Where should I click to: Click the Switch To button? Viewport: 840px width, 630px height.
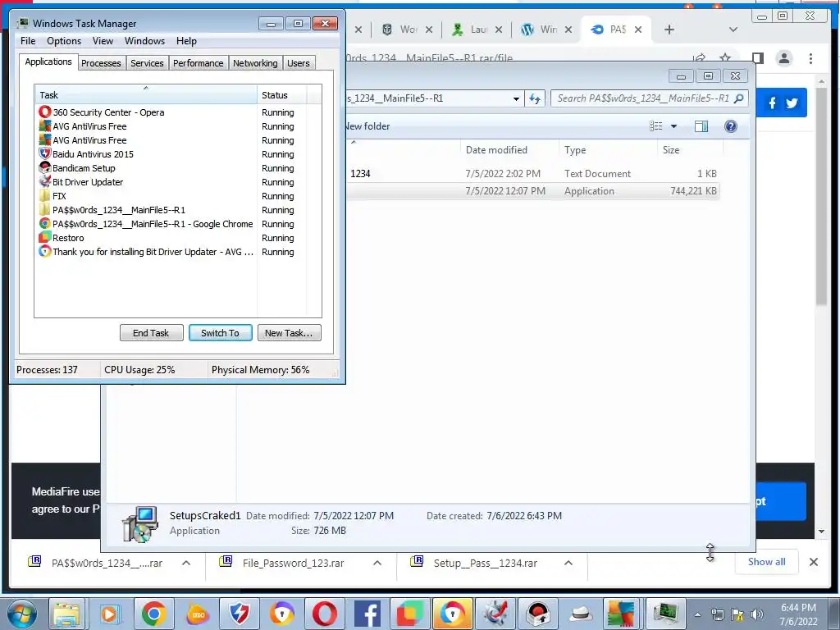(220, 333)
